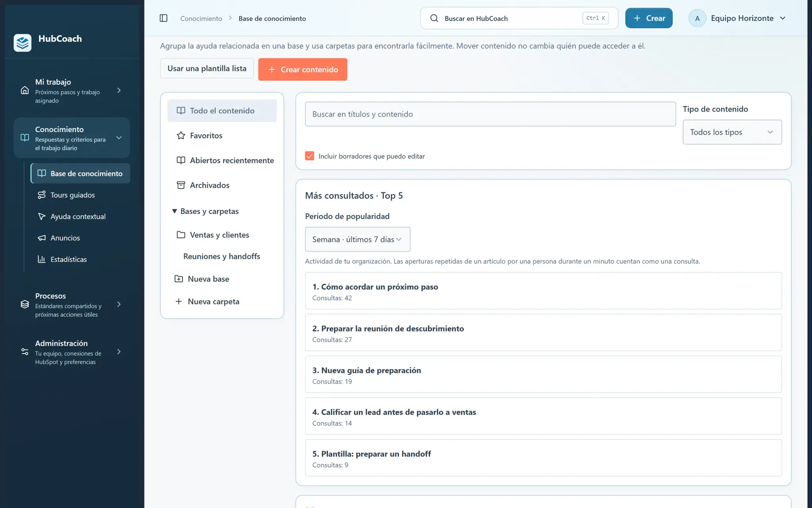Expand the Mi trabajo chevron
The image size is (812, 508).
[119, 90]
